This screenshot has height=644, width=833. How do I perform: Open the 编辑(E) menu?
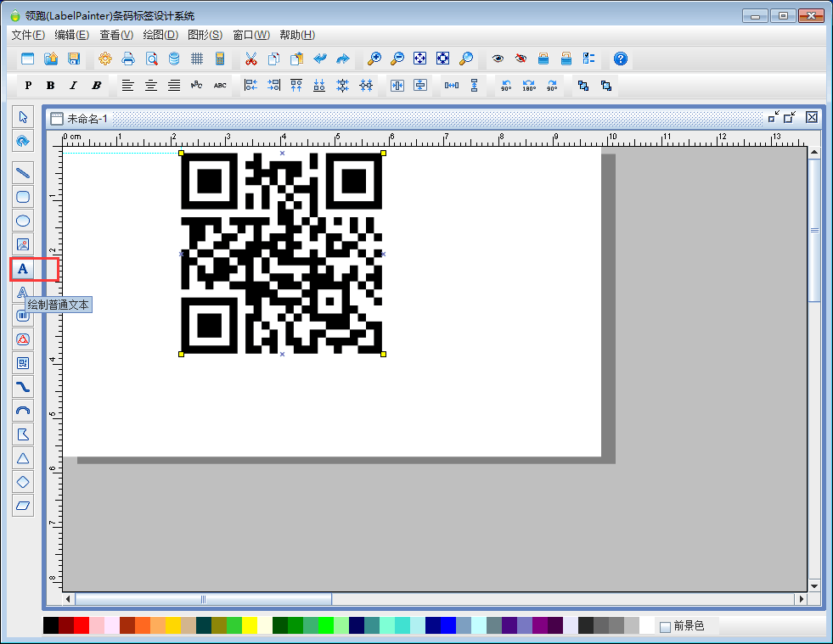(x=71, y=35)
